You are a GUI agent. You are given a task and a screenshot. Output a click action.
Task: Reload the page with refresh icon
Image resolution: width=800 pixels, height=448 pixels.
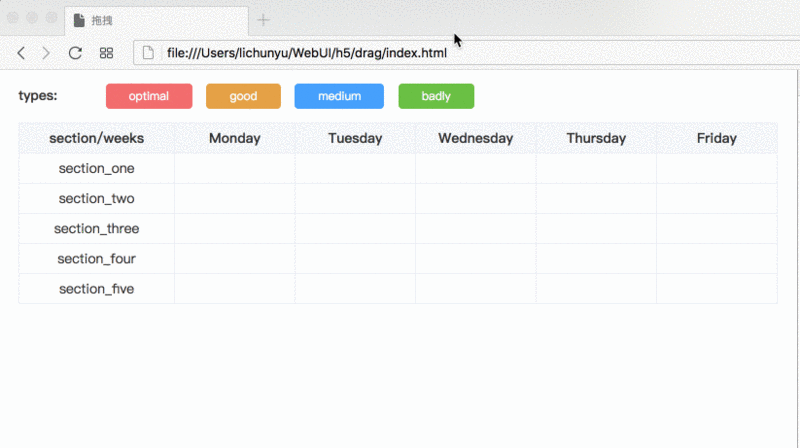point(74,52)
